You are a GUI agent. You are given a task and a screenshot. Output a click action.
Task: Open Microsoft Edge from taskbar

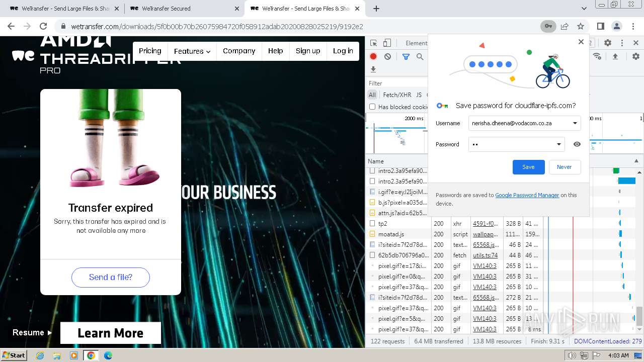tap(108, 355)
